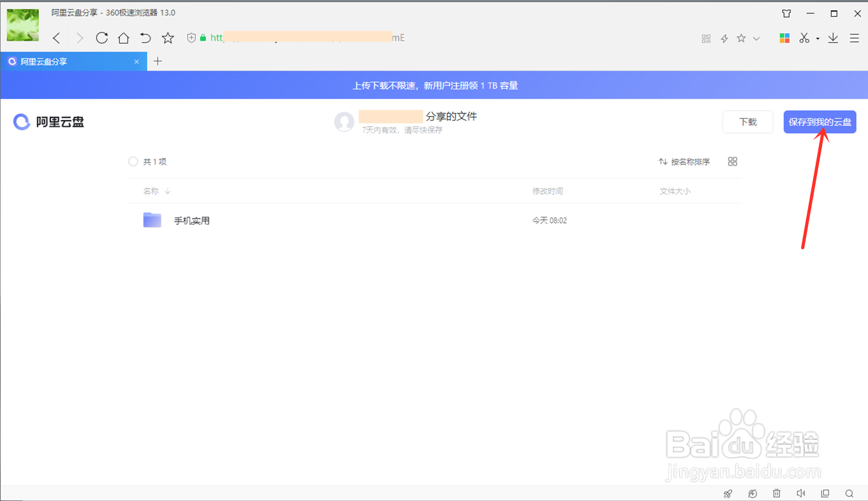Click the security shield icon in address bar
868x501 pixels.
click(191, 38)
